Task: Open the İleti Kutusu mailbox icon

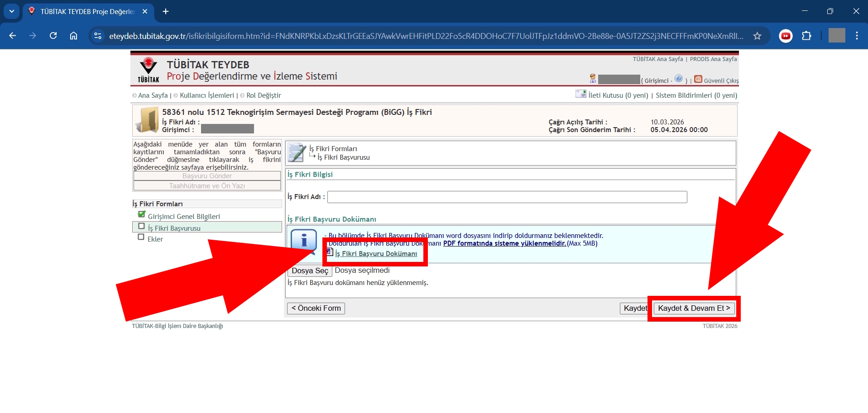Action: 580,94
